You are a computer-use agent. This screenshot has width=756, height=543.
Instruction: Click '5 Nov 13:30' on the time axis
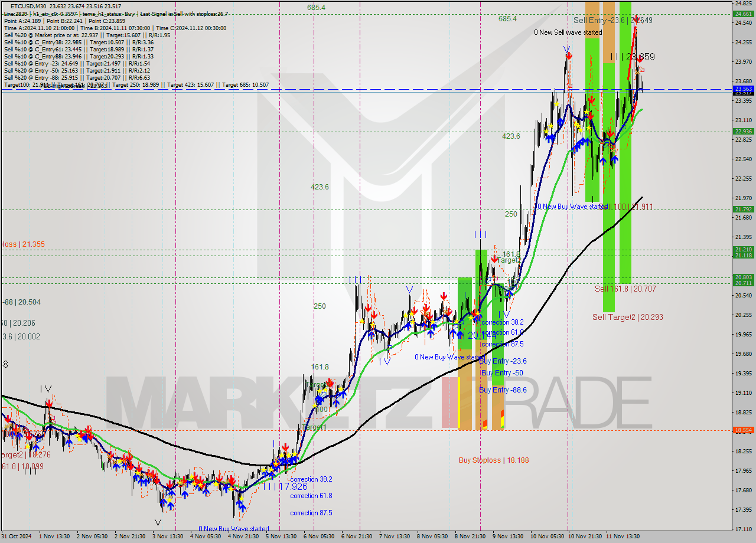point(282,536)
